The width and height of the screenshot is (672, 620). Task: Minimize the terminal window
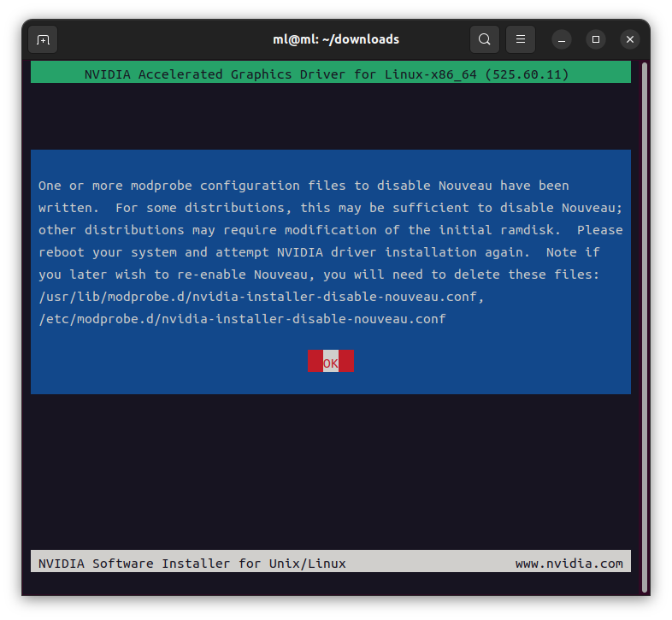point(562,39)
